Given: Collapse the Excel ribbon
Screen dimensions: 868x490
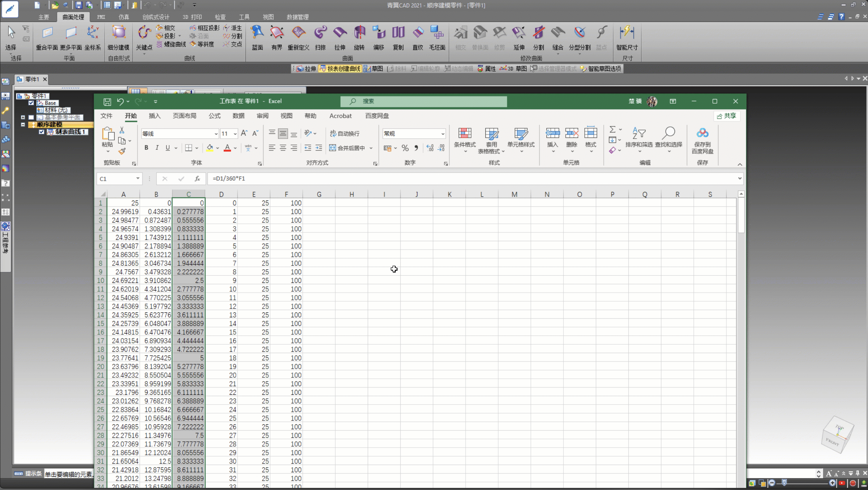Looking at the screenshot, I should pos(740,164).
